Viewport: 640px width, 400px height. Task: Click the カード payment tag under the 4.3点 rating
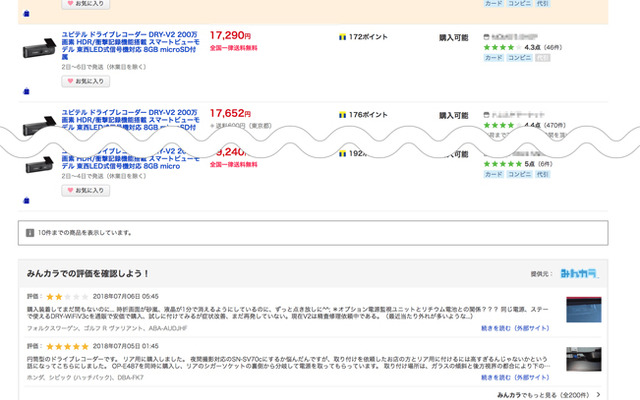point(493,58)
